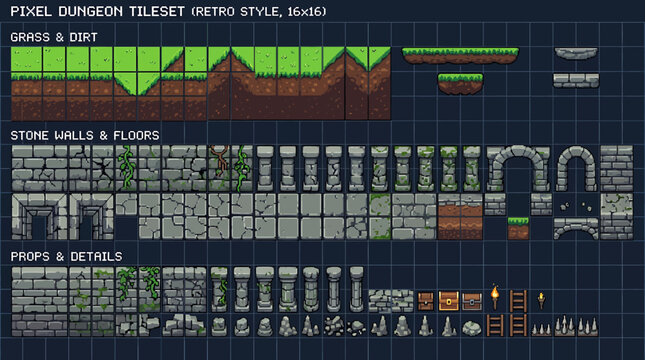
Task: Select the small floating grass island
Action: point(460,84)
